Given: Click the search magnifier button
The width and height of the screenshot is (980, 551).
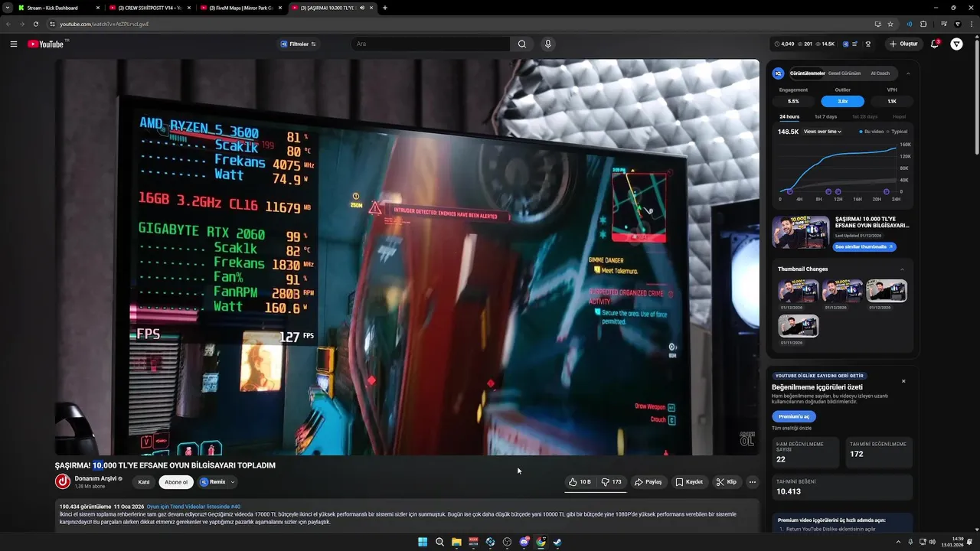Looking at the screenshot, I should coord(522,44).
